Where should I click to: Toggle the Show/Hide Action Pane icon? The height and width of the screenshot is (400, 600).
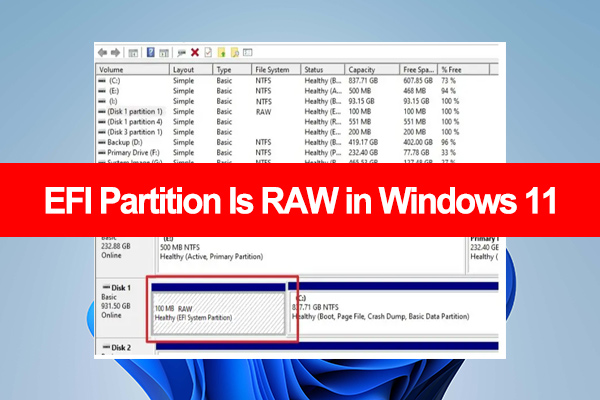164,53
